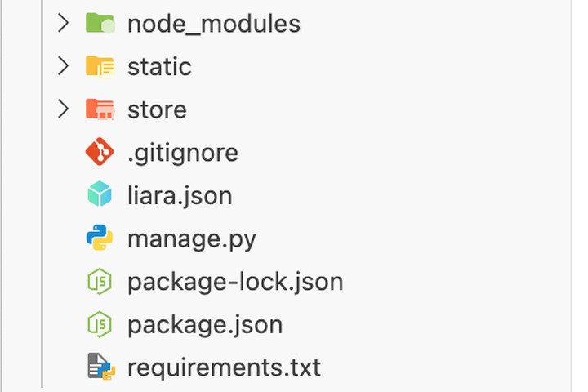Open the package.json file

click(x=205, y=325)
